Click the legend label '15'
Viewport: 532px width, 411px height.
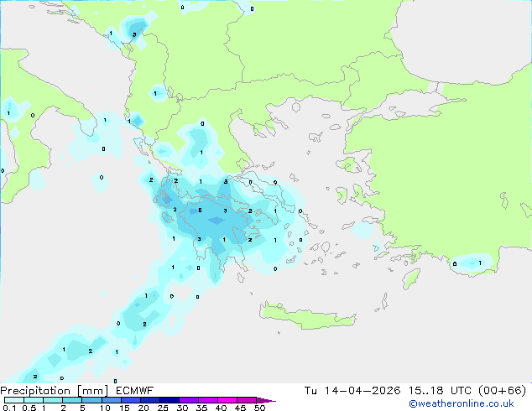tap(124, 408)
